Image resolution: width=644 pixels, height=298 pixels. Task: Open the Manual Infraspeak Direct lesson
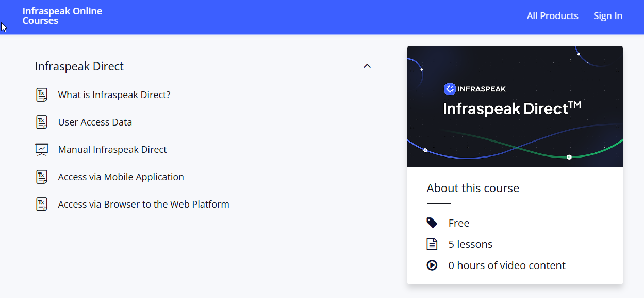(112, 150)
